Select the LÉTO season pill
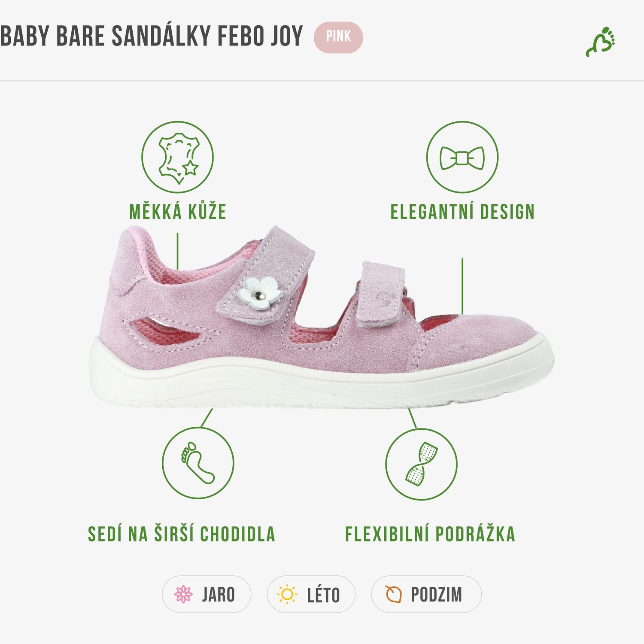Screen dimensions: 644x644 (x=311, y=594)
